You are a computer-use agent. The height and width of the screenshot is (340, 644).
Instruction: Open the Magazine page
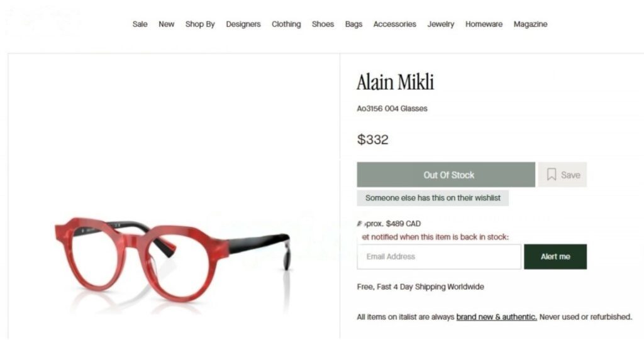(x=530, y=25)
